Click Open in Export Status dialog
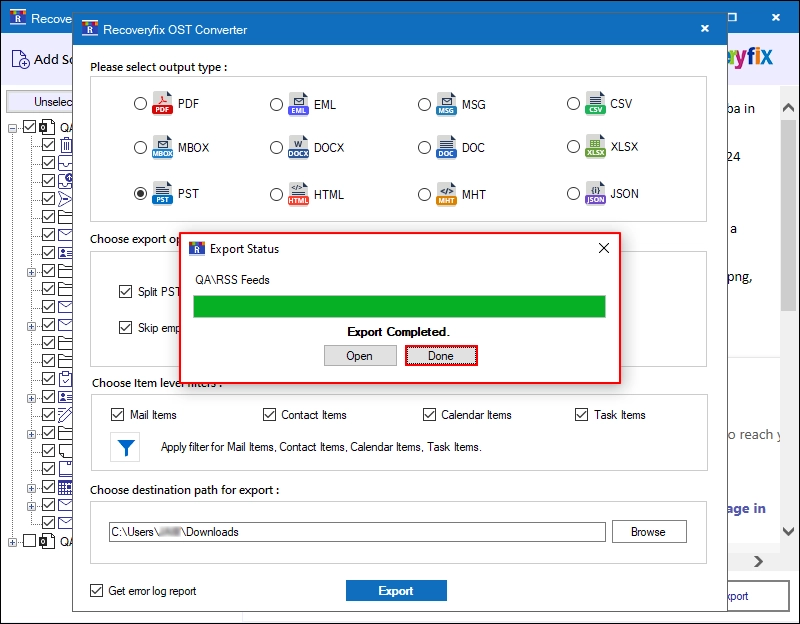 pyautogui.click(x=360, y=356)
